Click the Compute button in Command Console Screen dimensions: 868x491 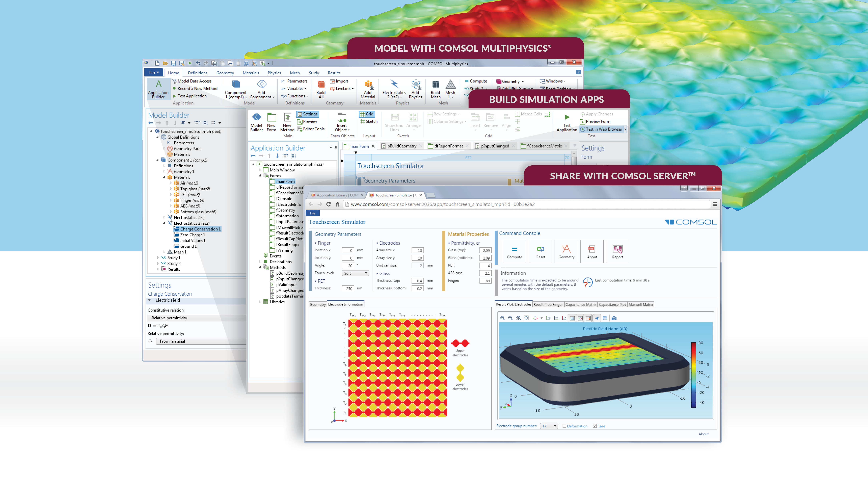[514, 251]
